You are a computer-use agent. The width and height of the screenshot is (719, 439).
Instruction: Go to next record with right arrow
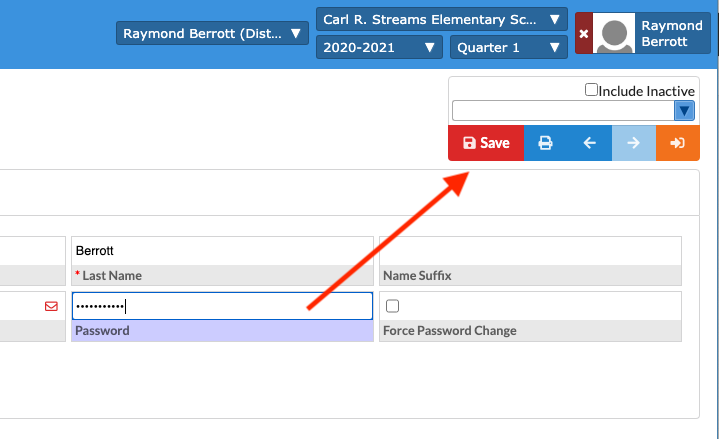(x=633, y=143)
